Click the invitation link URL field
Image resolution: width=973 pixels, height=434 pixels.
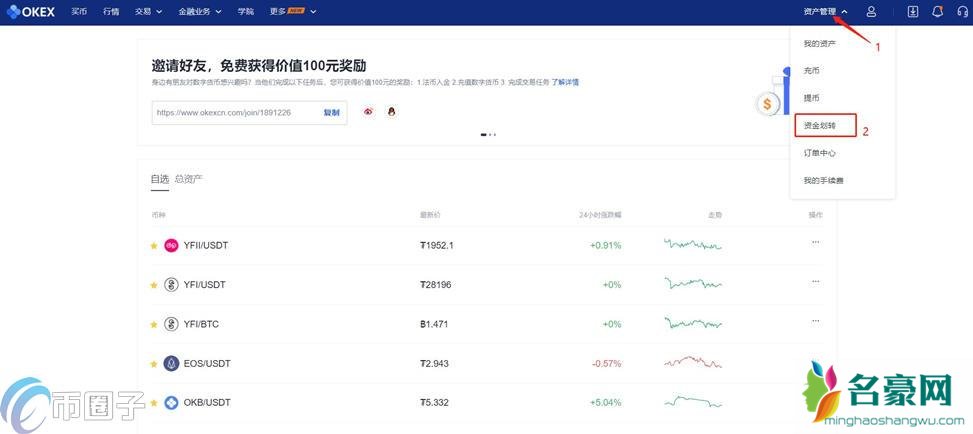(x=235, y=112)
